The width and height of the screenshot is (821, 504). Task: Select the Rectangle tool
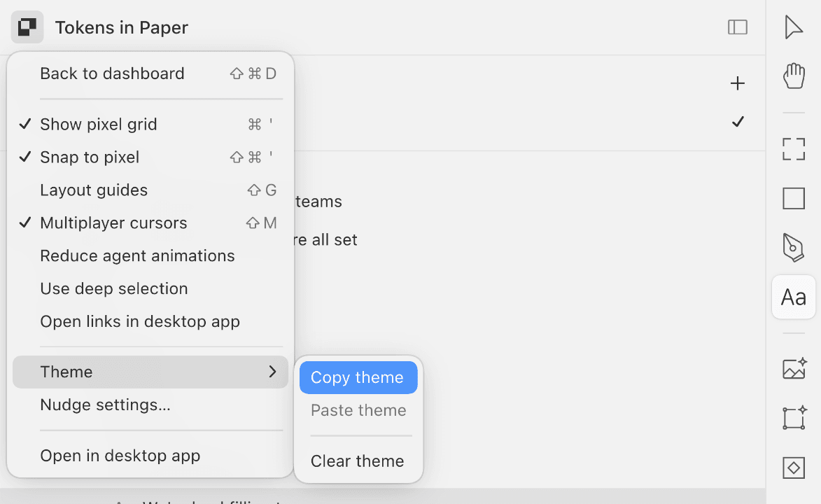pyautogui.click(x=794, y=199)
